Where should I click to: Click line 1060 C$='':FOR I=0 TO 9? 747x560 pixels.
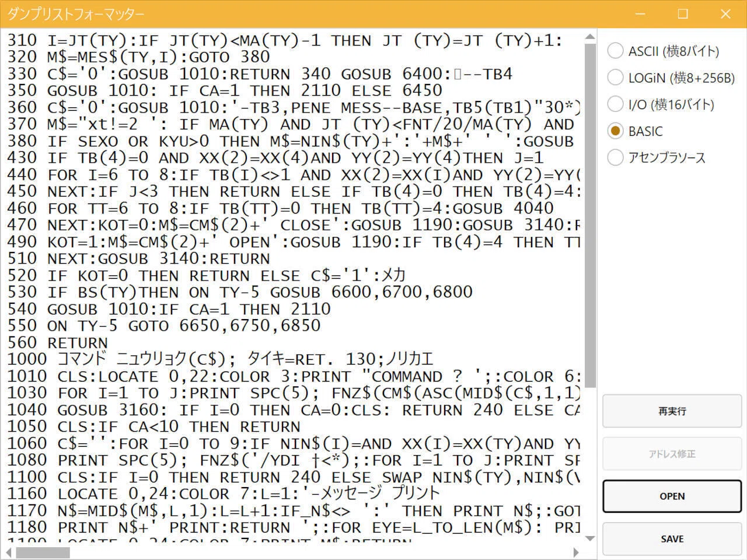tap(294, 444)
